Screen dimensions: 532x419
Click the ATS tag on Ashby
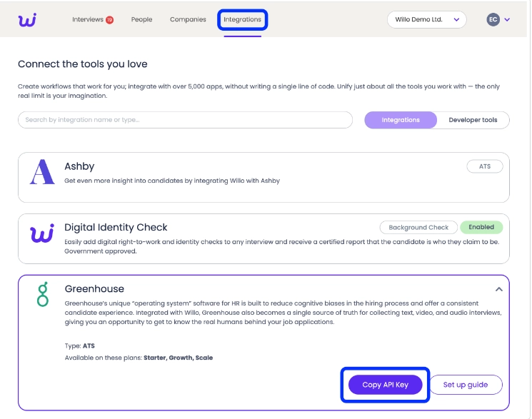(x=484, y=166)
